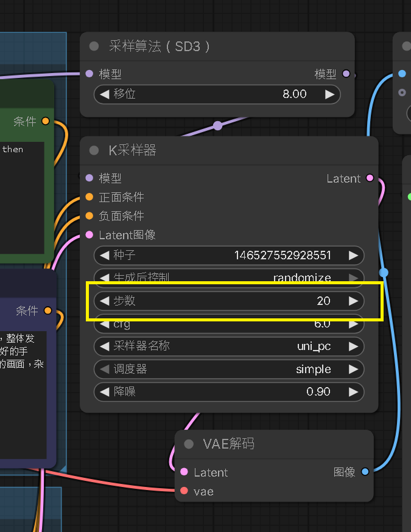Screen dimensions: 411x532
Task: Open the uni_pc sampler name dropdown
Action: (x=229, y=346)
